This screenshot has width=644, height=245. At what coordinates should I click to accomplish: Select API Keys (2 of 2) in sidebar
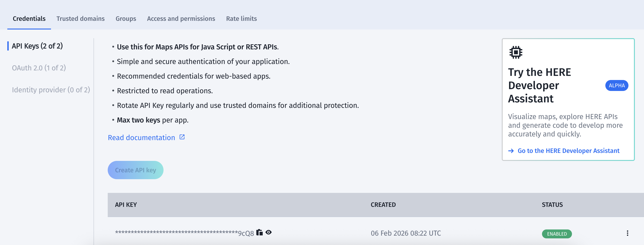[x=37, y=46]
